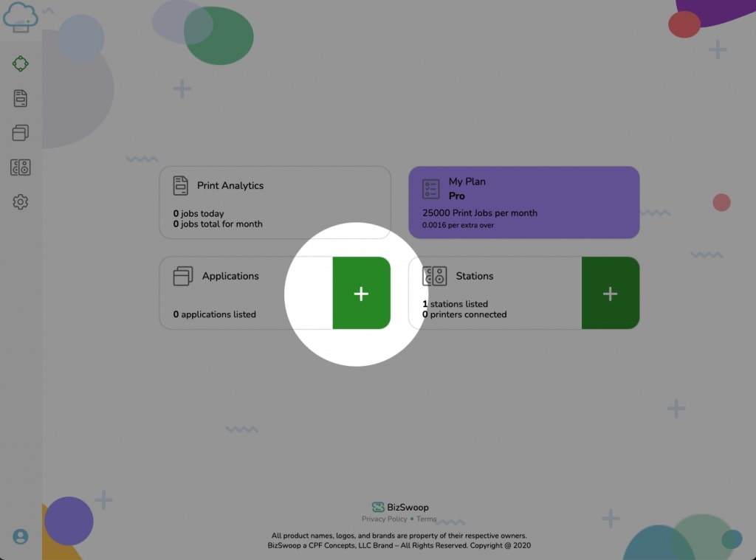Viewport: 756px width, 560px height.
Task: Click the Applications card title text
Action: 230,276
